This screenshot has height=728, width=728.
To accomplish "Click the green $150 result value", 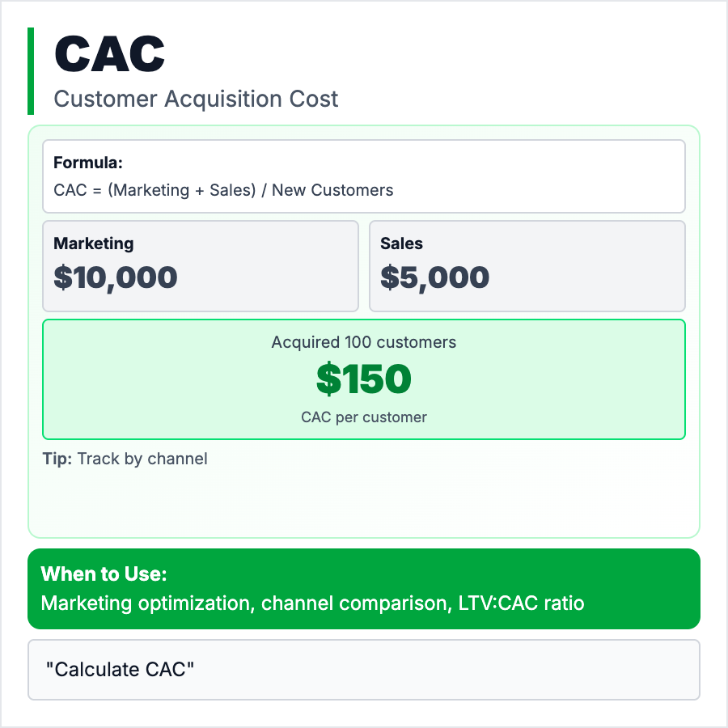I will click(x=364, y=379).
